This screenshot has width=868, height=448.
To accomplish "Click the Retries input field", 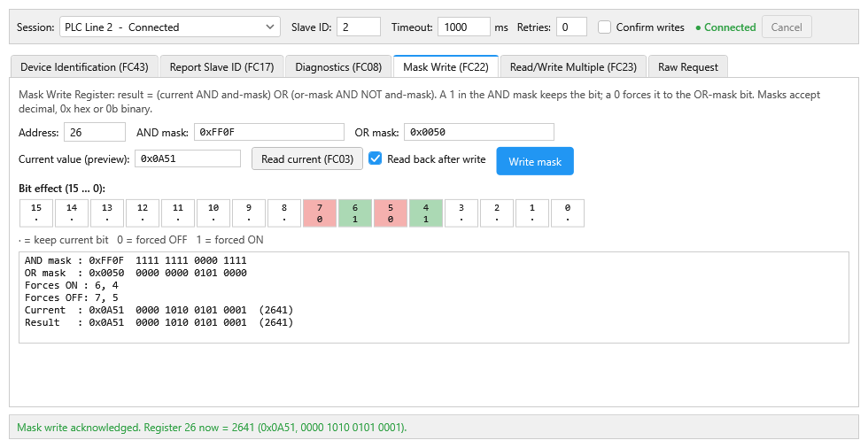I will (571, 27).
